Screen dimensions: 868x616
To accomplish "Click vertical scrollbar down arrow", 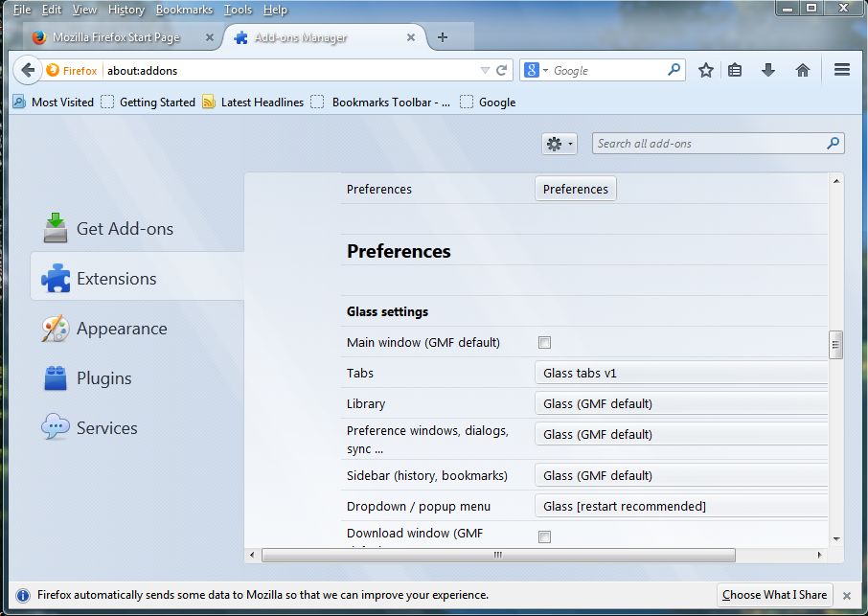I will [835, 538].
